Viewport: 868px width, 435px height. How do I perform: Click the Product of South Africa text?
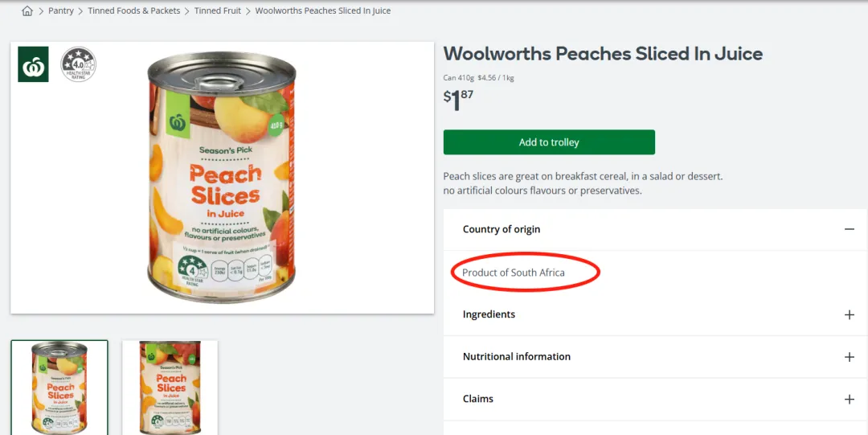pos(514,273)
